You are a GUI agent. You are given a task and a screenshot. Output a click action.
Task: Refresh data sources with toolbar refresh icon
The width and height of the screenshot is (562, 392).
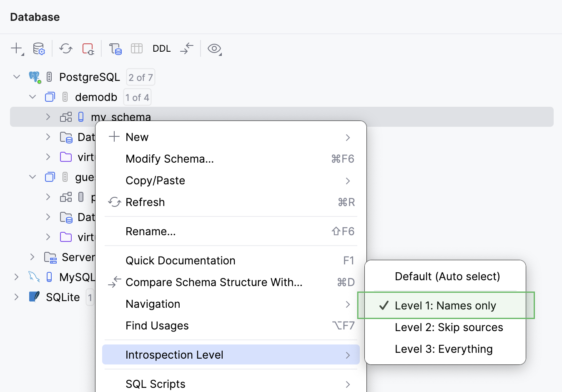click(65, 48)
